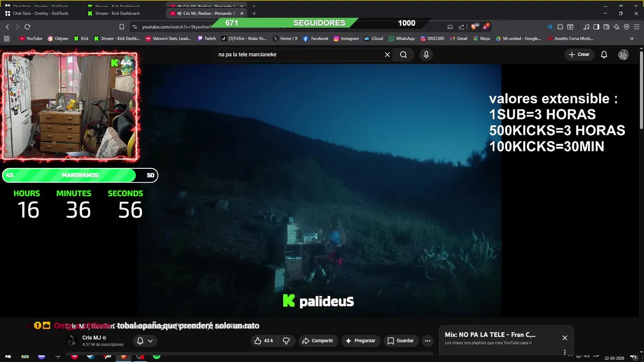Open the Spotify icon in taskbar
The height and width of the screenshot is (362, 644).
tap(156, 356)
